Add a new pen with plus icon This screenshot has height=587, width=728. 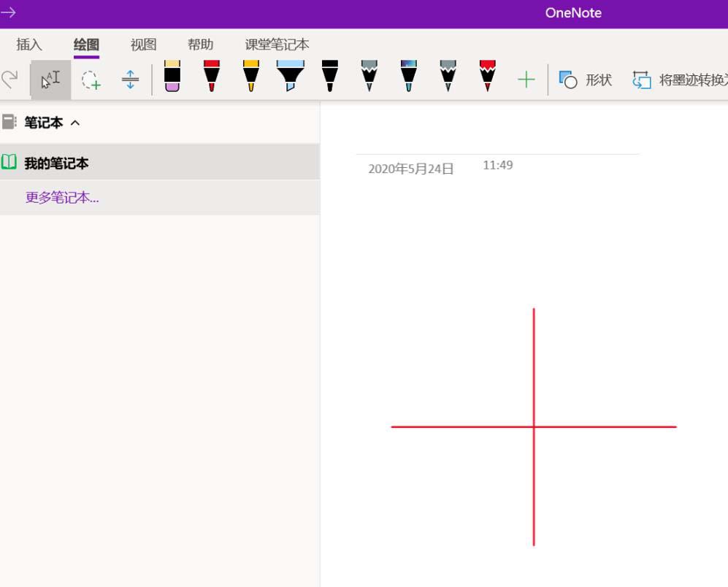pyautogui.click(x=526, y=80)
